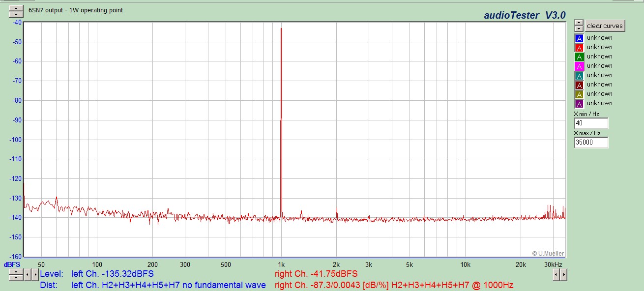Click the 1 kHz fundamental peak on spectrum
Screen dimensions: 644x291
(281, 123)
